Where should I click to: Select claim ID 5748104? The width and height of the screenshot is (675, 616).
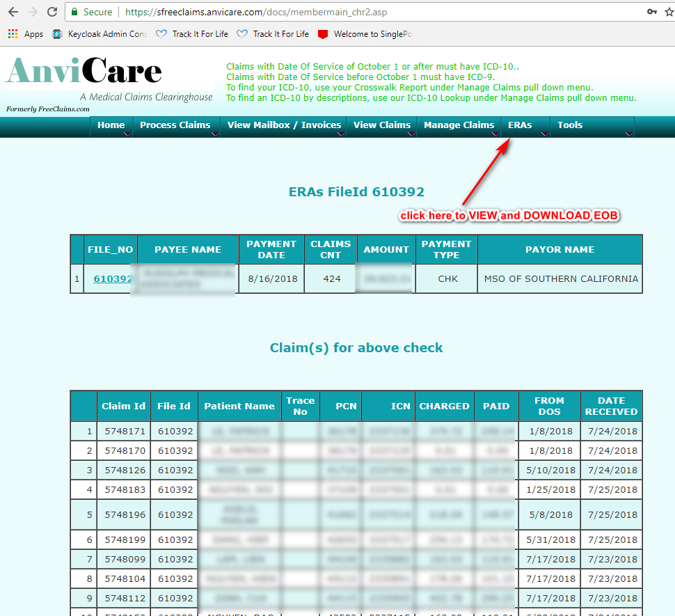125,578
